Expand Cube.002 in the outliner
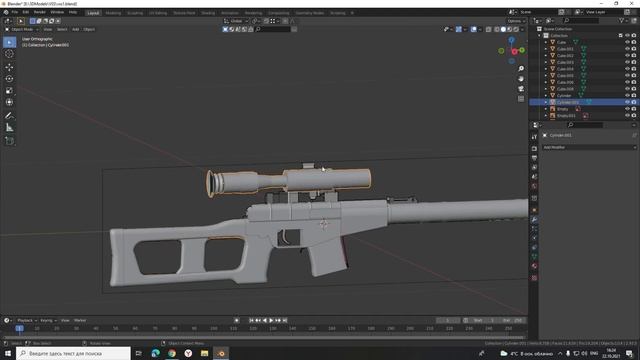The image size is (640, 360). click(x=546, y=56)
